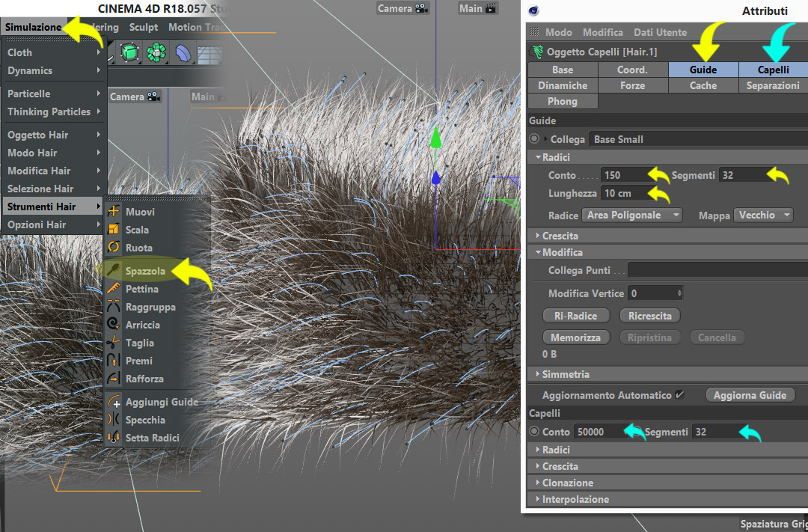Image resolution: width=808 pixels, height=532 pixels.
Task: Switch to the Guide tab
Action: [703, 70]
